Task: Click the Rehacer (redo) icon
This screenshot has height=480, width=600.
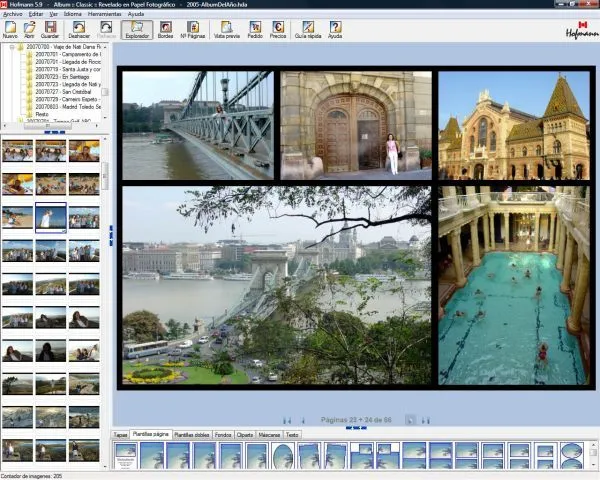Action: [x=106, y=29]
